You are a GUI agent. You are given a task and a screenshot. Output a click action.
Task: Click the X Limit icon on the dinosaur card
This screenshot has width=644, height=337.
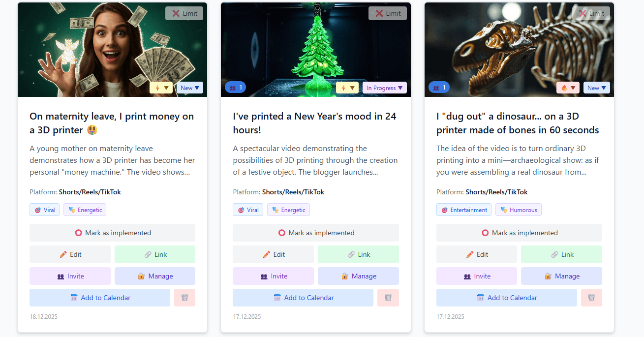pos(591,13)
